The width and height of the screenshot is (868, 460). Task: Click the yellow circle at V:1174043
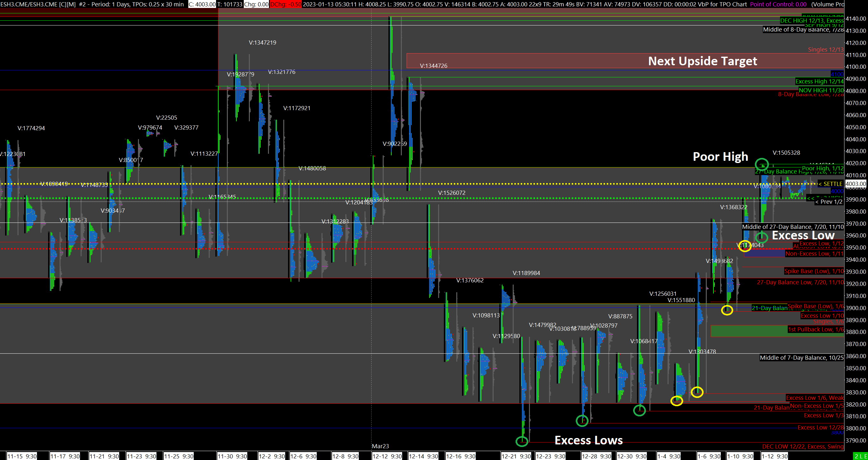click(745, 246)
